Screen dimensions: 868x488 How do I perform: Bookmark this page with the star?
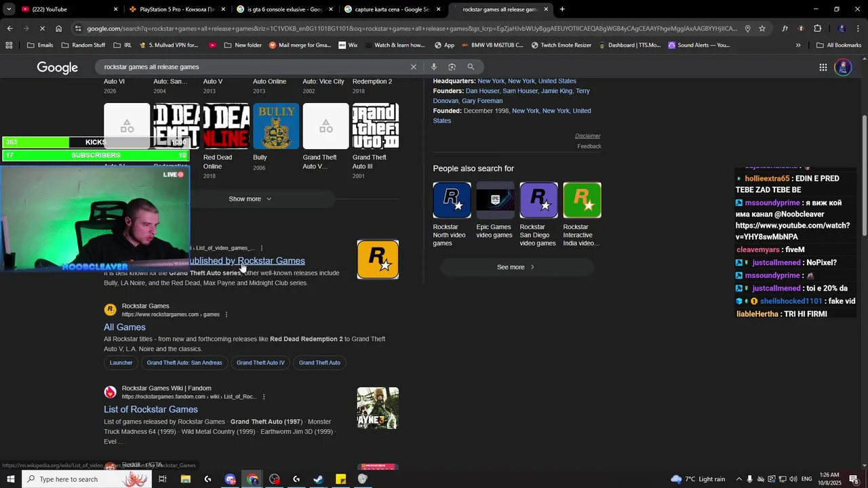coord(762,28)
